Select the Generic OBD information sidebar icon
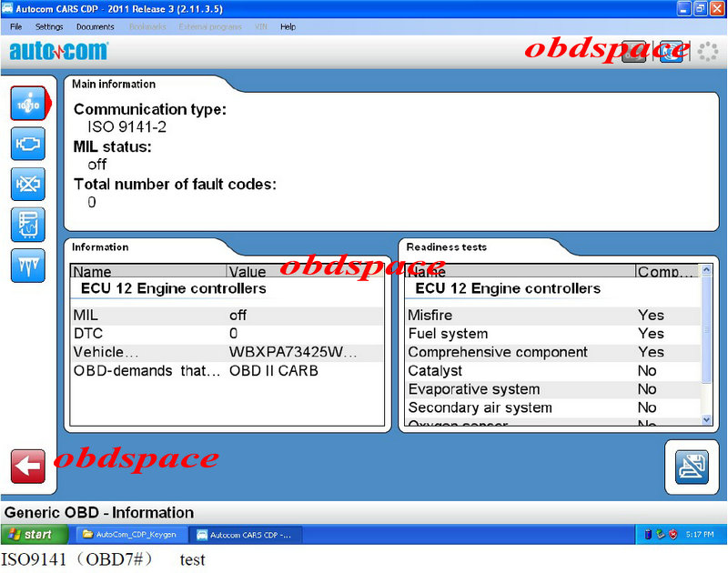 pyautogui.click(x=28, y=104)
